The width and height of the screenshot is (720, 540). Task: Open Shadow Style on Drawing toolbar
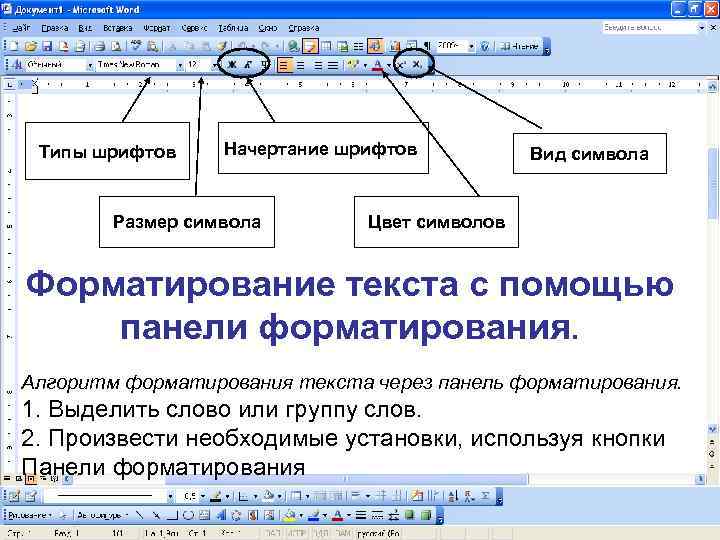(x=409, y=515)
